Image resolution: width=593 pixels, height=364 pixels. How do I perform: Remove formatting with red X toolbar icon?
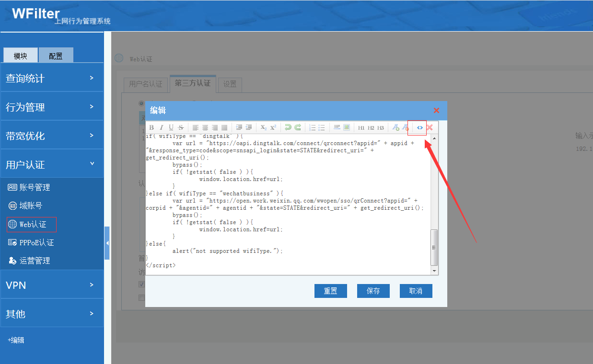tap(430, 127)
